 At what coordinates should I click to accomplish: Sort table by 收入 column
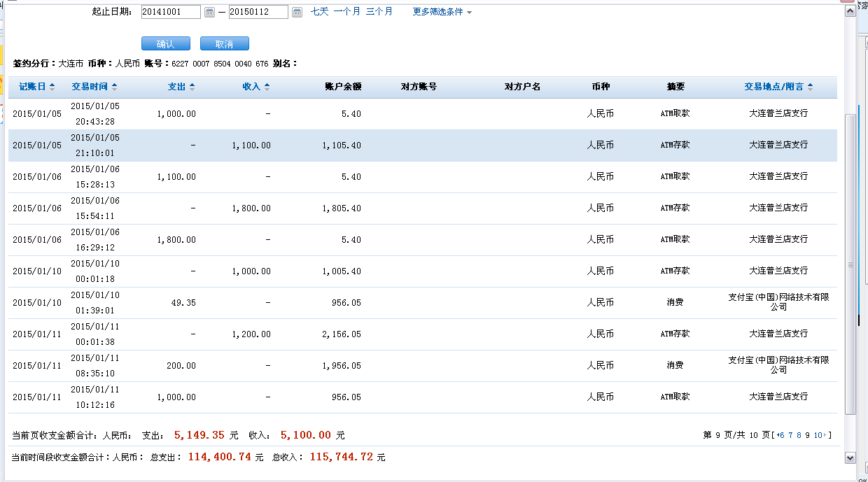coord(255,87)
